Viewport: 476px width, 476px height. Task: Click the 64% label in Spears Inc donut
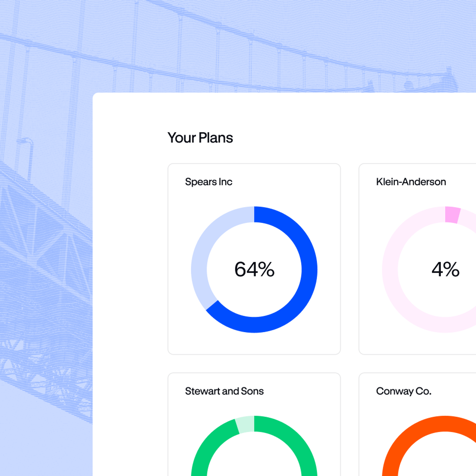tap(254, 269)
